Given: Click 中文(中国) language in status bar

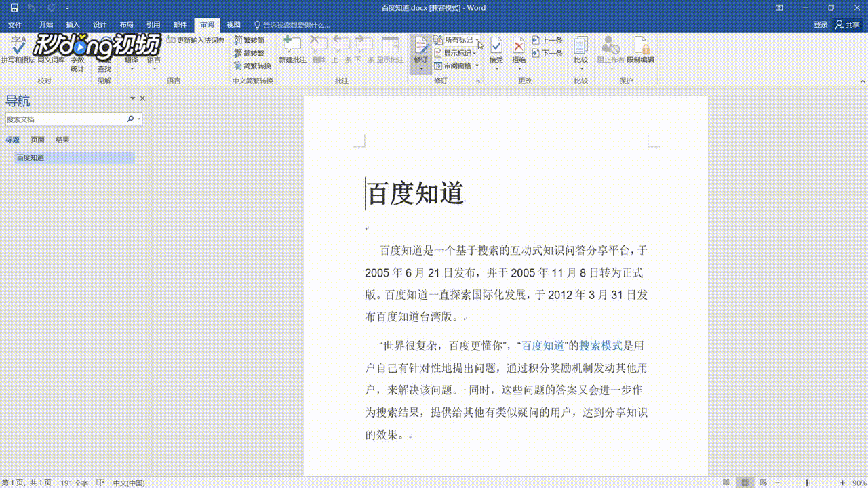Looking at the screenshot, I should click(x=128, y=483).
